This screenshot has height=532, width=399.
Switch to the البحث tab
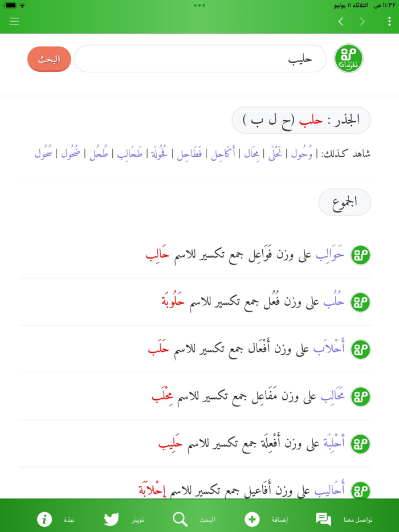coord(194,519)
